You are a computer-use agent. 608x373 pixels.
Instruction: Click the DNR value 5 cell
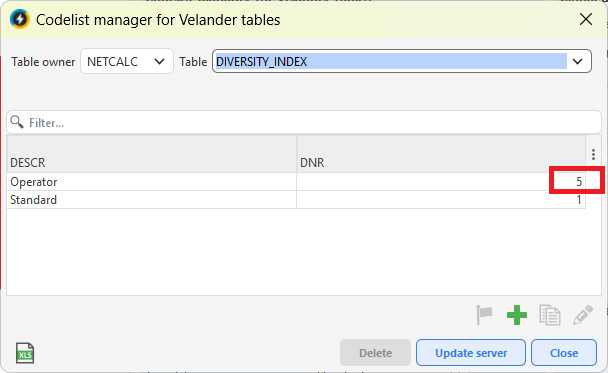[441, 181]
